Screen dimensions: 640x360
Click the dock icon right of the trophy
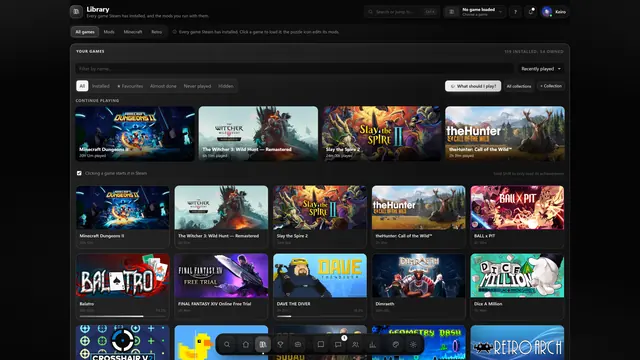pyautogui.click(x=298, y=344)
